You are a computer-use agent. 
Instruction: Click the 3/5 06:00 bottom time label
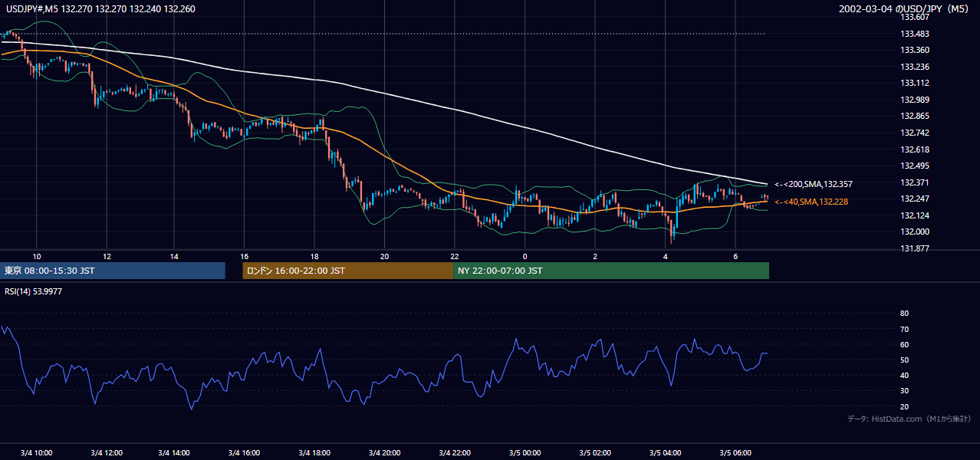[735, 452]
